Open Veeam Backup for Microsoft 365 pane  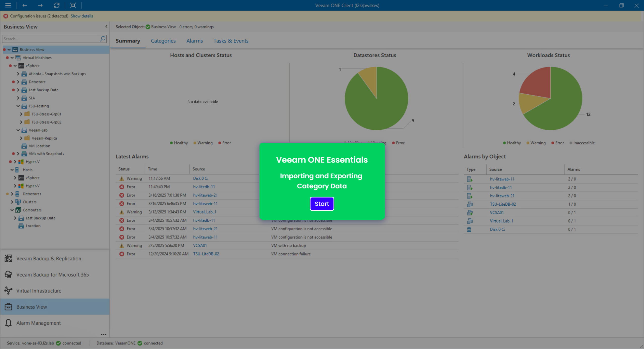pos(52,275)
